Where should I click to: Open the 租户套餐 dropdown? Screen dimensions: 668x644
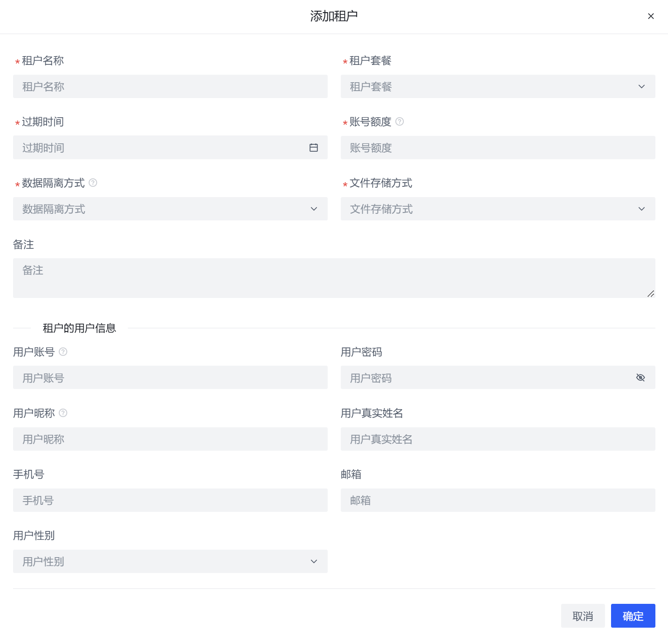(498, 86)
